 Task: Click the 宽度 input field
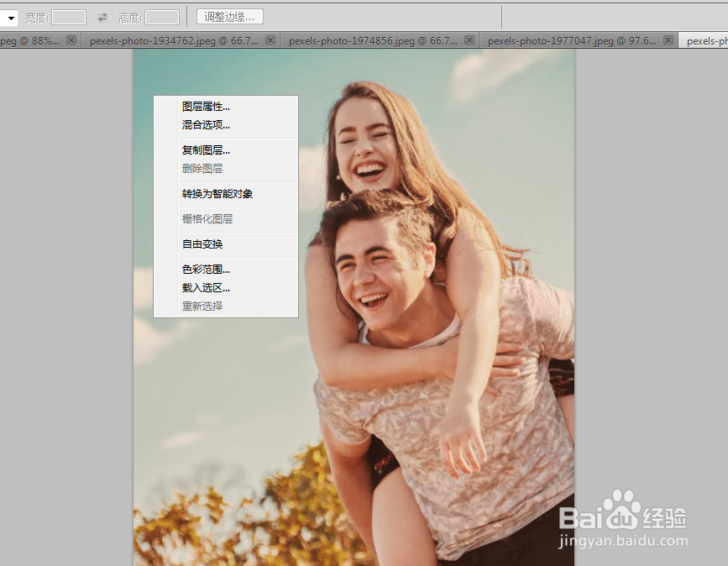(x=69, y=18)
